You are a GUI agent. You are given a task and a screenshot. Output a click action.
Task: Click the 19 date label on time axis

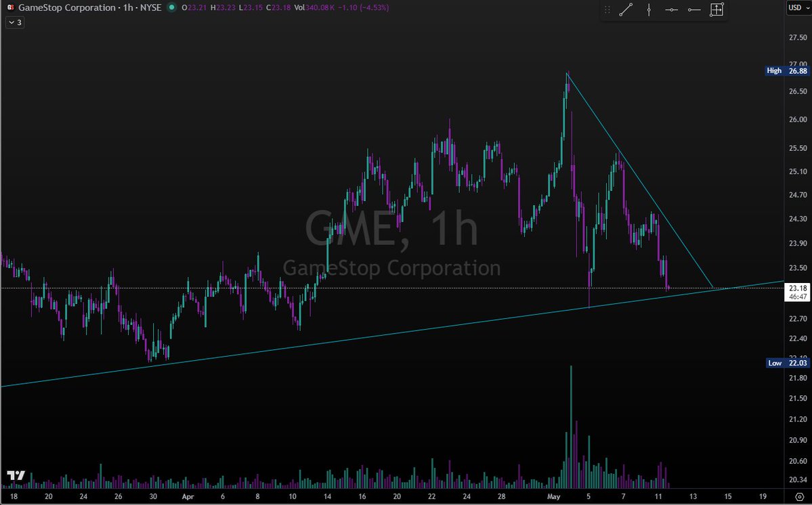[x=763, y=497]
